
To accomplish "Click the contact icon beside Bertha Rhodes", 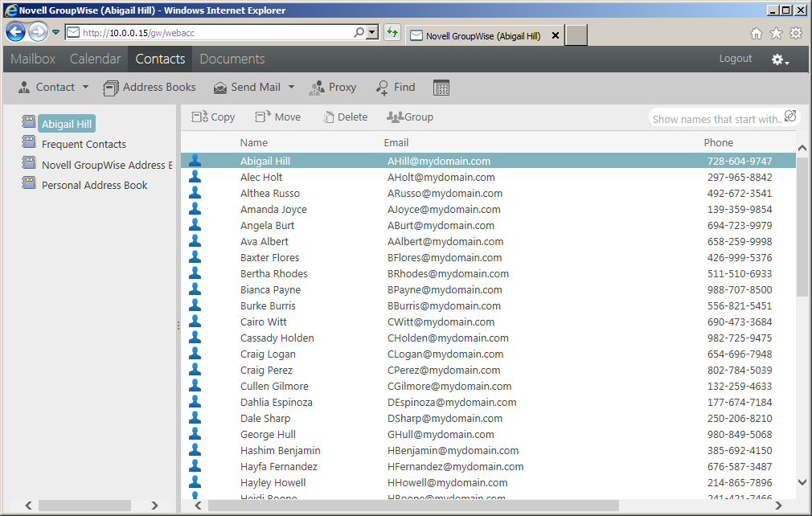I will coord(195,272).
